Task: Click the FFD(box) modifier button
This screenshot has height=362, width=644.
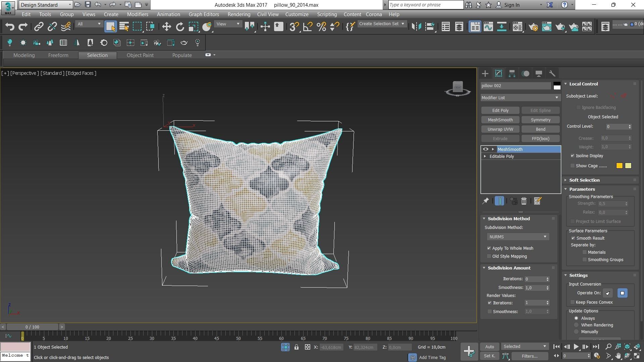Action: click(x=541, y=139)
